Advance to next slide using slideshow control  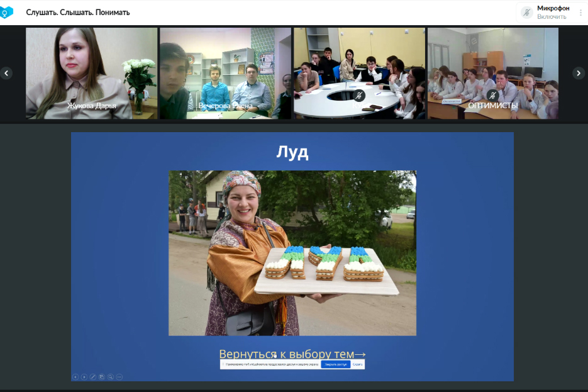click(84, 377)
